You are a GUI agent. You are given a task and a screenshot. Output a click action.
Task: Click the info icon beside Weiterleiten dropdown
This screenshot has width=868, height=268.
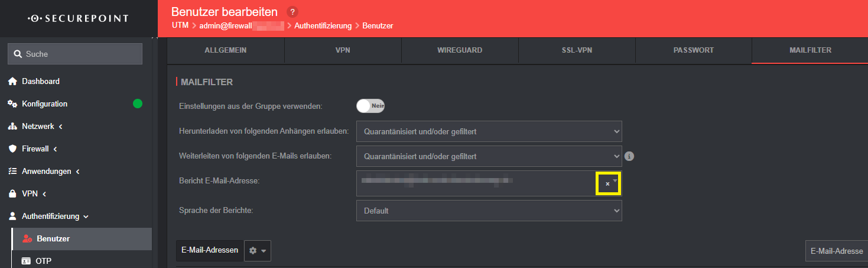[629, 156]
